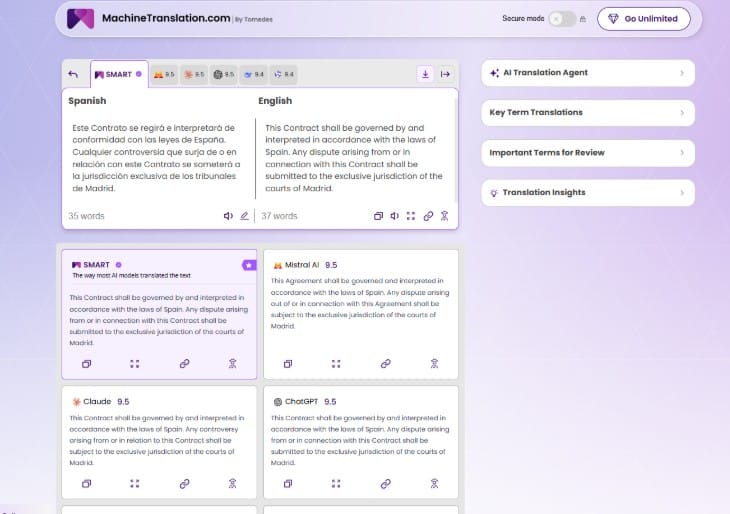Screen dimensions: 730x514
Task: Get share link in SMART card
Action: tap(184, 364)
